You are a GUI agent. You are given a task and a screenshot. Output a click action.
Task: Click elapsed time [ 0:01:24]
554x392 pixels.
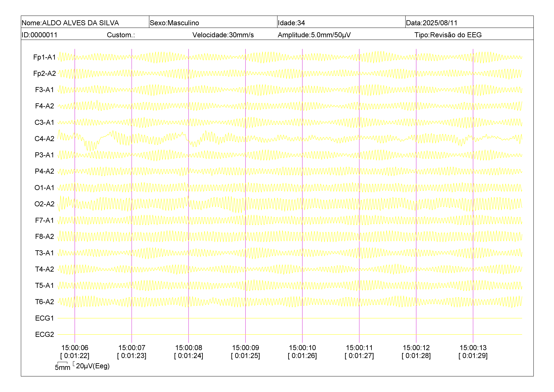pyautogui.click(x=189, y=356)
